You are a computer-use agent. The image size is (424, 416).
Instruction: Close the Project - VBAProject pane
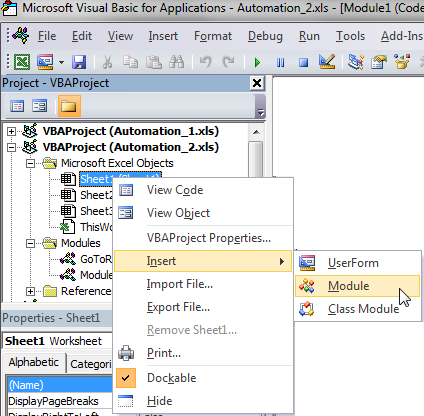tap(257, 83)
